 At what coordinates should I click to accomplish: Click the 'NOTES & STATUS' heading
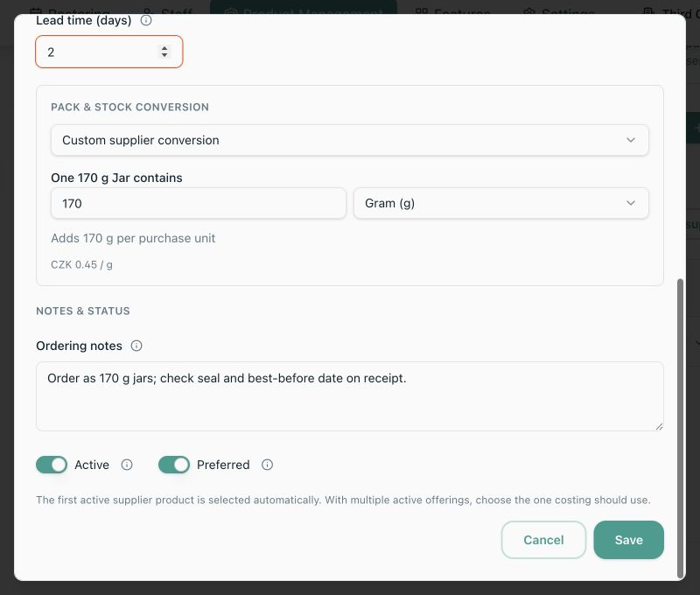coord(83,311)
